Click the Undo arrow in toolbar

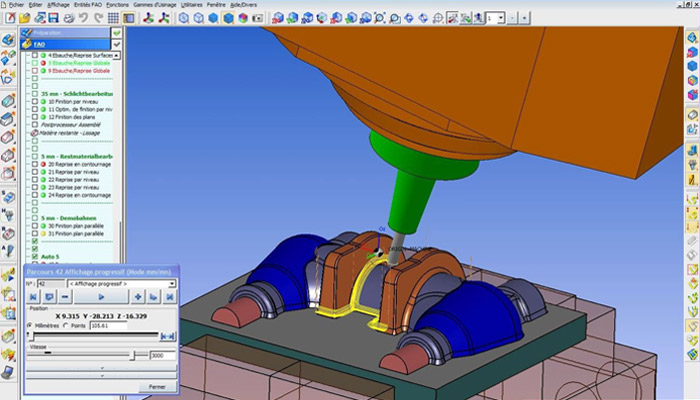pyautogui.click(x=82, y=18)
